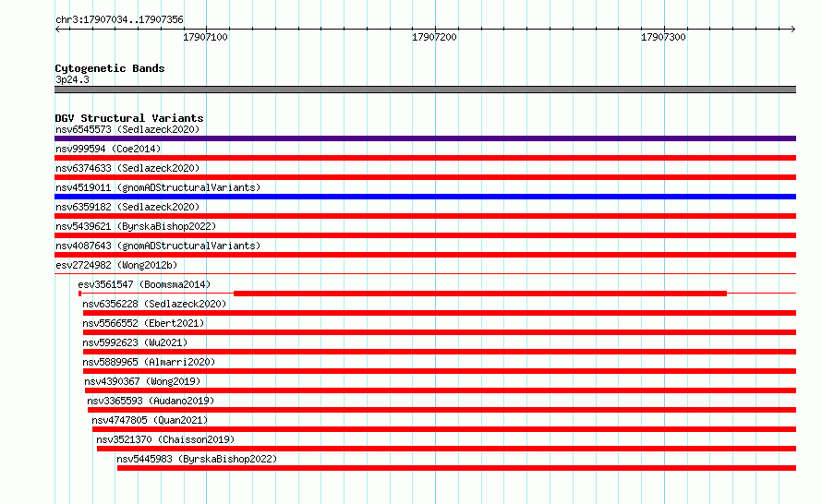
Task: Open nsv5566552 (Ebert2021) label
Action: tap(143, 323)
